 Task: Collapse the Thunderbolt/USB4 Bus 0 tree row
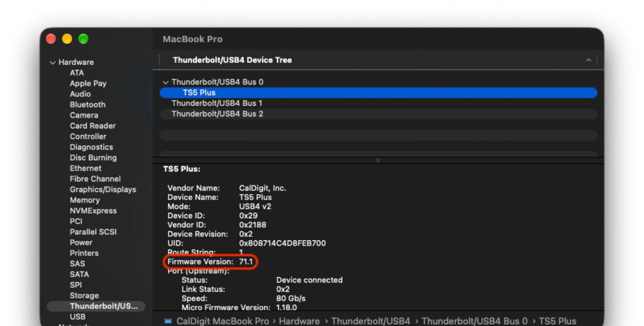pos(166,82)
